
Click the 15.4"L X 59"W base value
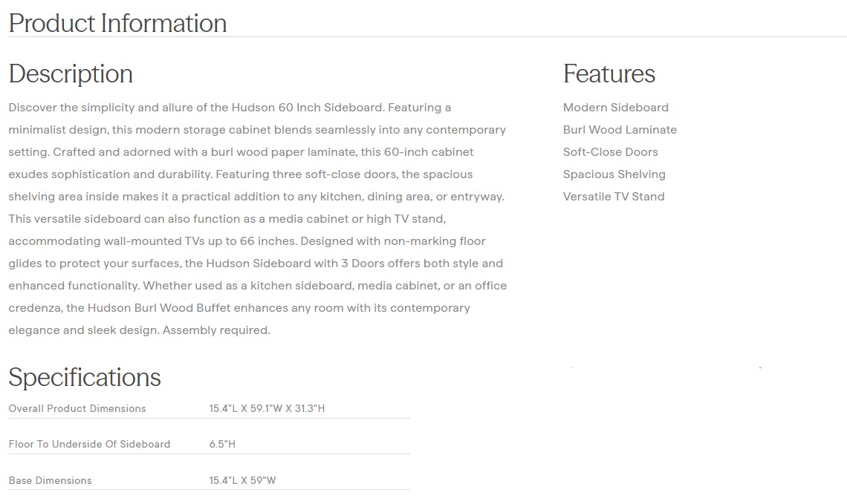click(x=242, y=480)
